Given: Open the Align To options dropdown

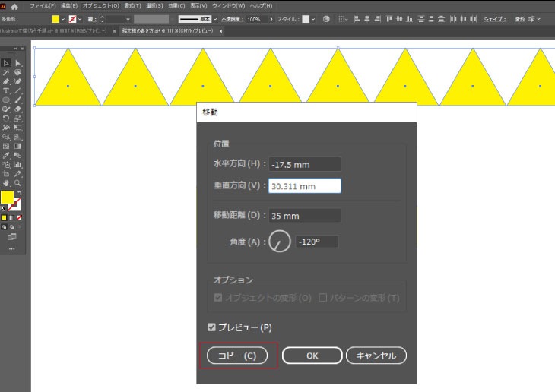Looking at the screenshot, I should pos(343,19).
